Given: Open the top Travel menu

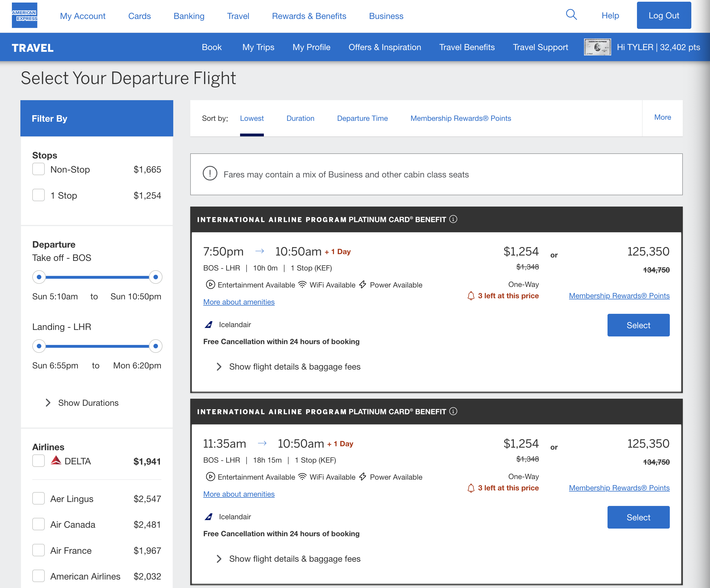Looking at the screenshot, I should 238,16.
